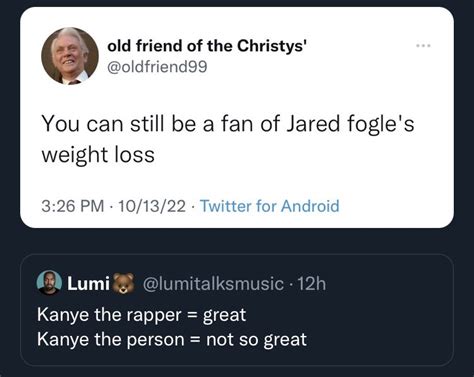This screenshot has height=377, width=474.
Task: Open the Lumi display name
Action: pyautogui.click(x=88, y=283)
